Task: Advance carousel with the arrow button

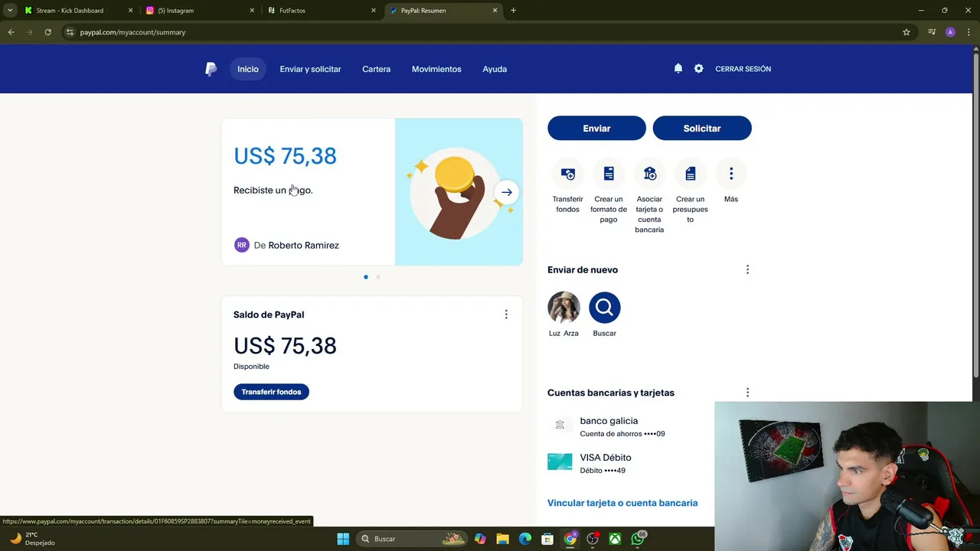Action: coord(507,192)
